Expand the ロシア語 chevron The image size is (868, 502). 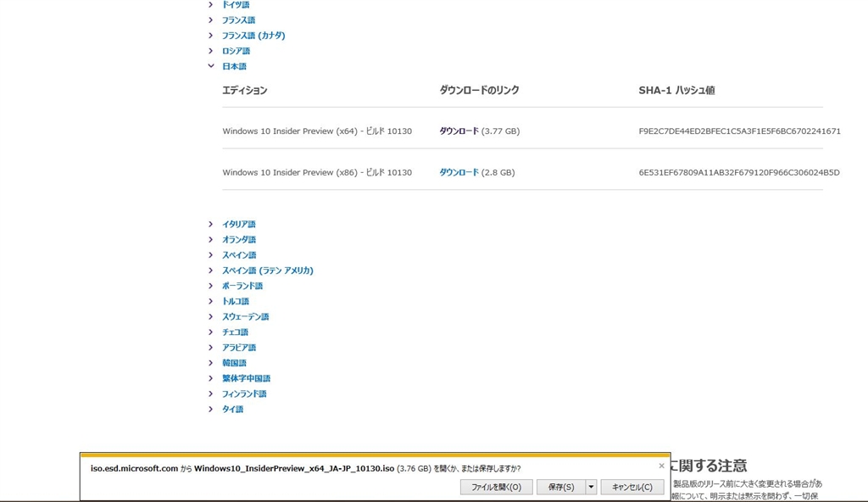(x=210, y=51)
